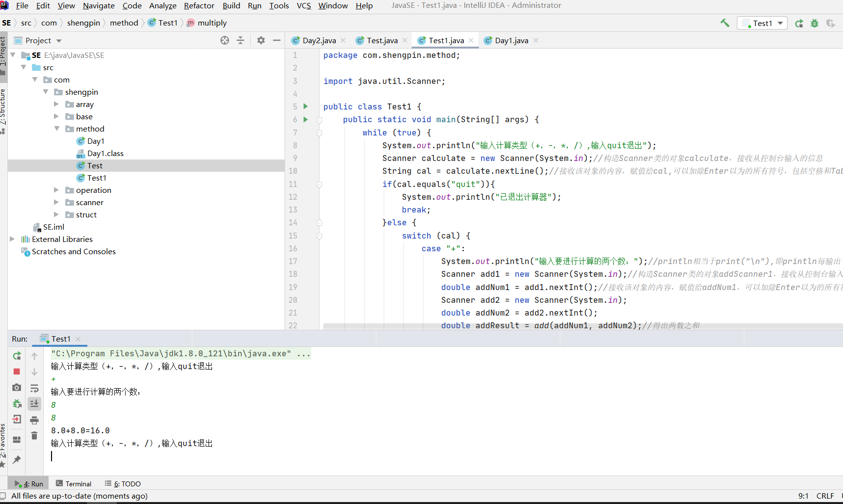Expand the array package
The width and height of the screenshot is (843, 504).
coord(56,104)
